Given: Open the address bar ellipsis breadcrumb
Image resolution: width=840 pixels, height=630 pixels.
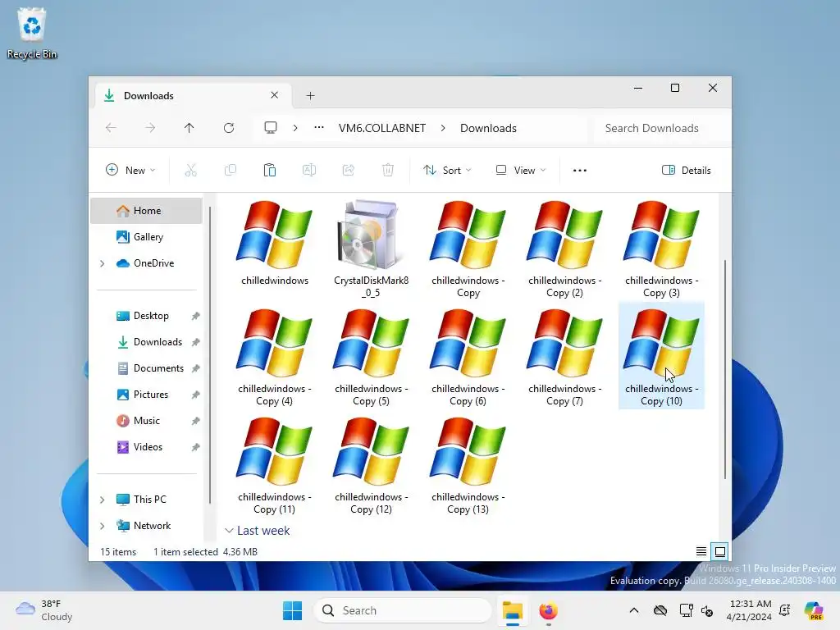Looking at the screenshot, I should pyautogui.click(x=319, y=127).
